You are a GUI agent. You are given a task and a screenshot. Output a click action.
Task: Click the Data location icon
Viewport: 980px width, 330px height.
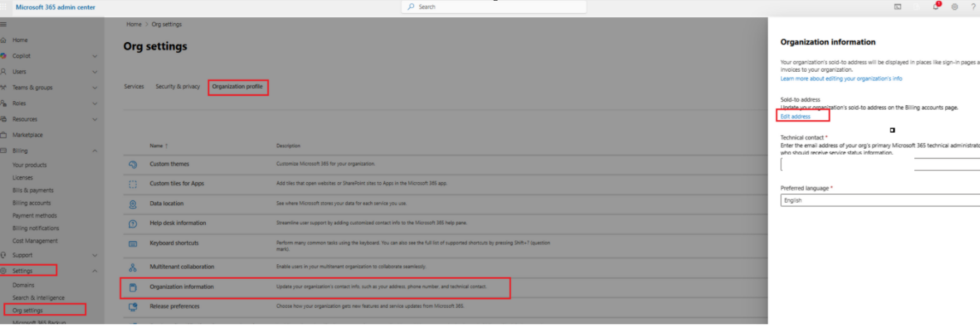(x=133, y=204)
